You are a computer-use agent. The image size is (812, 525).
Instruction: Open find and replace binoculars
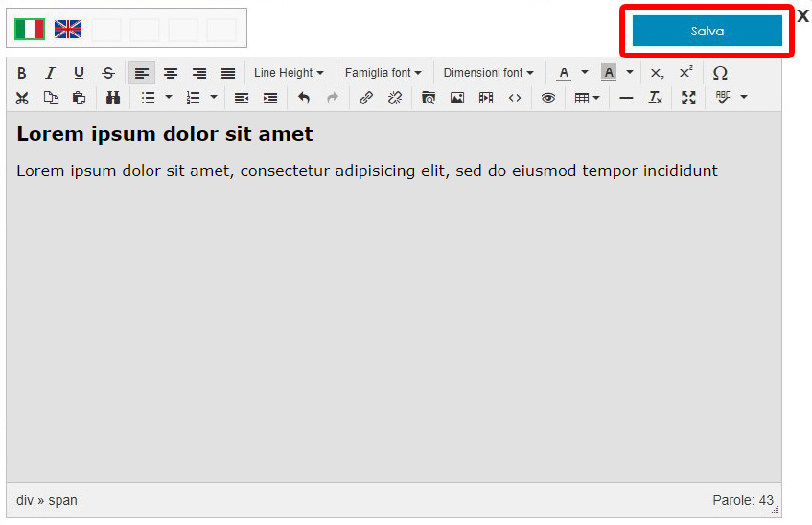coord(113,98)
